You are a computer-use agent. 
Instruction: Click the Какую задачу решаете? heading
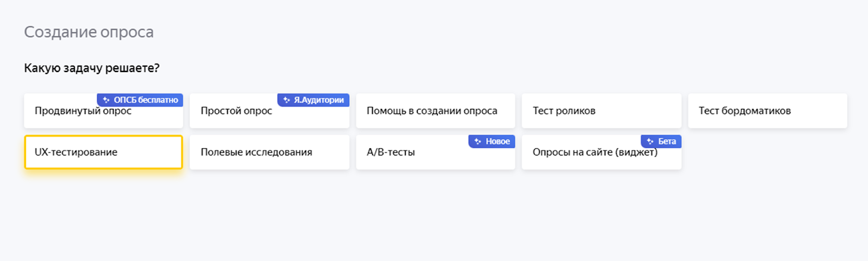pyautogui.click(x=92, y=68)
